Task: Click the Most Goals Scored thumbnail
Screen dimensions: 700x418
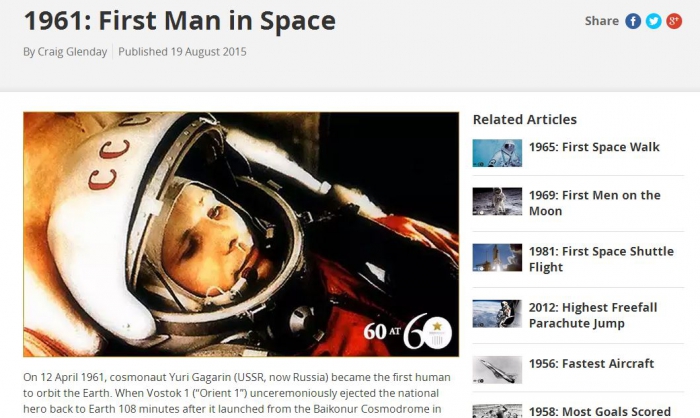Action: (497, 411)
